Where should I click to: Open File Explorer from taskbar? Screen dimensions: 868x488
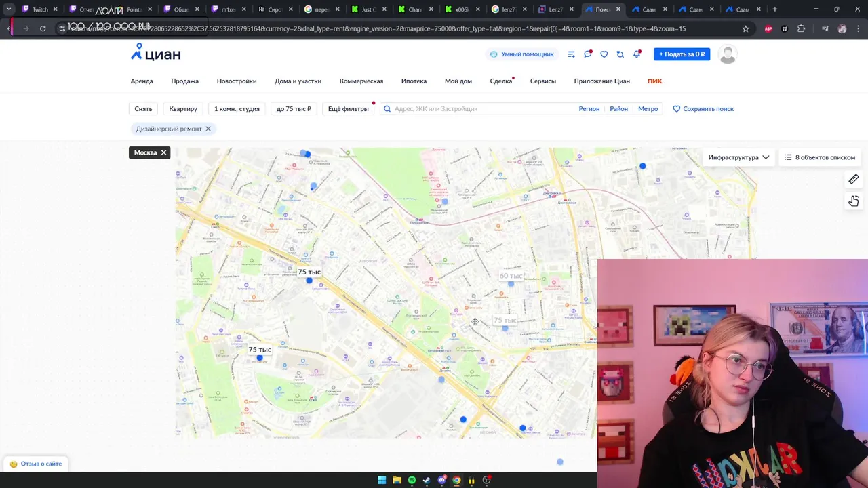(397, 480)
